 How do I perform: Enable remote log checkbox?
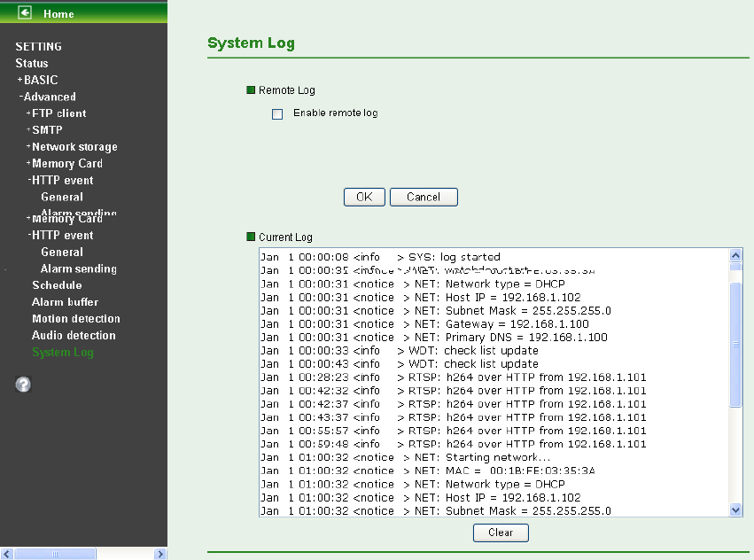point(277,114)
